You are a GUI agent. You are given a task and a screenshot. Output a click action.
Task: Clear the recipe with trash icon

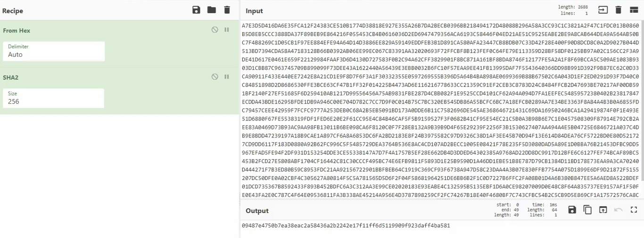[x=227, y=10]
